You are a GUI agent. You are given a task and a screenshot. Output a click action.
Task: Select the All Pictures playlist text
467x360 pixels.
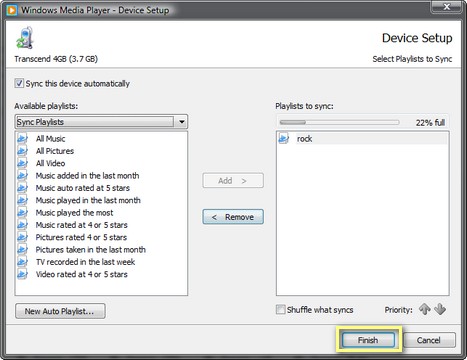[x=55, y=151]
